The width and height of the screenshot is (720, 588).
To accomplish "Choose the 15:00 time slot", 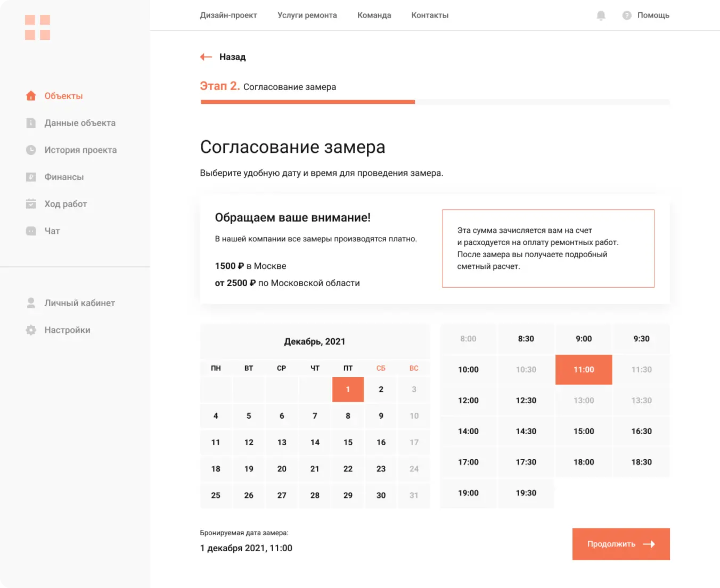I will pyautogui.click(x=584, y=431).
